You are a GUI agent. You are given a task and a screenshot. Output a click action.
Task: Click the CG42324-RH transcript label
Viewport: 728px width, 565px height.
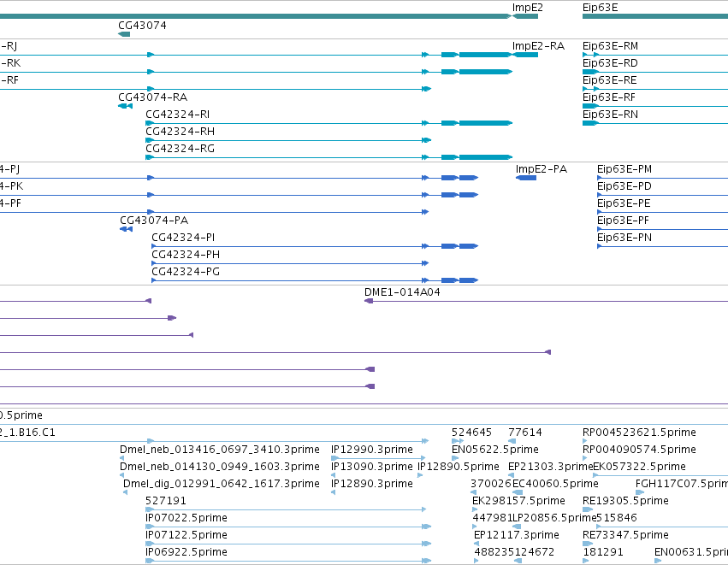(181, 132)
